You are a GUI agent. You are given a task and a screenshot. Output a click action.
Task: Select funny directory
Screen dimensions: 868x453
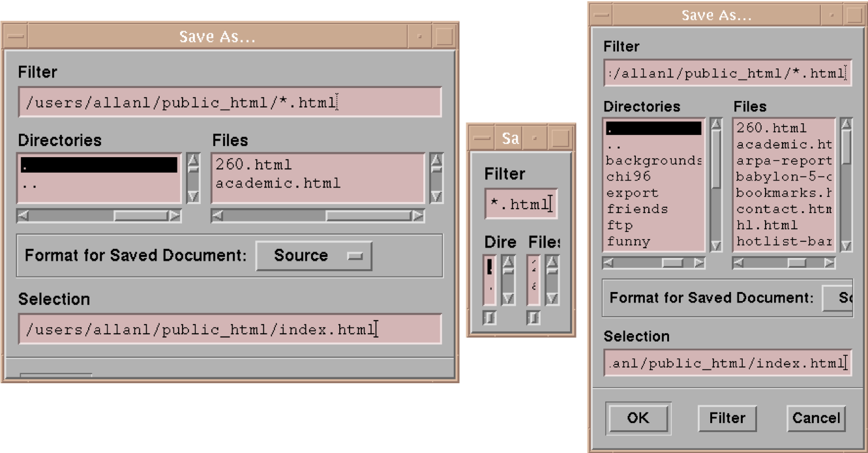click(654, 242)
